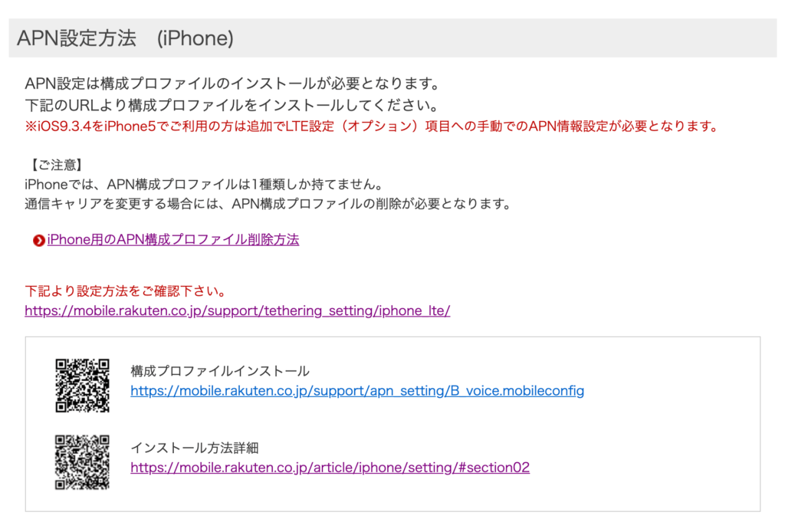785x532 pixels.
Task: Open the B_voice.mobileconfig profile link
Action: tap(357, 391)
